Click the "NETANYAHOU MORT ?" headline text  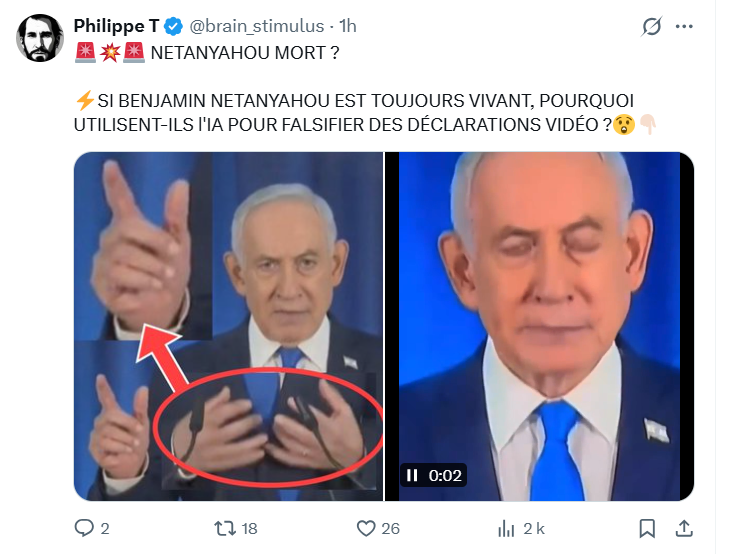pyautogui.click(x=245, y=52)
